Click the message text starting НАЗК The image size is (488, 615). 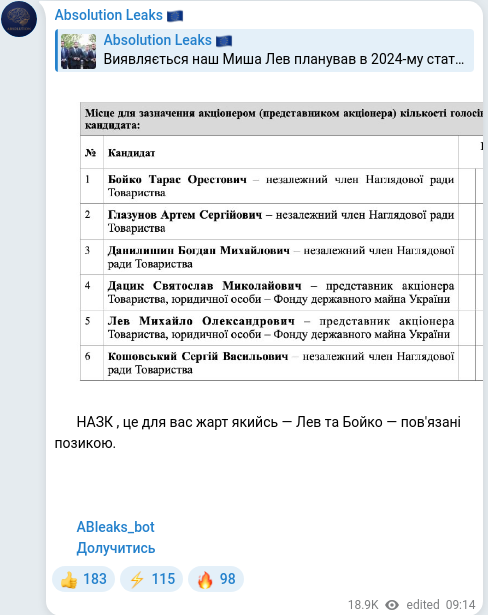(258, 433)
